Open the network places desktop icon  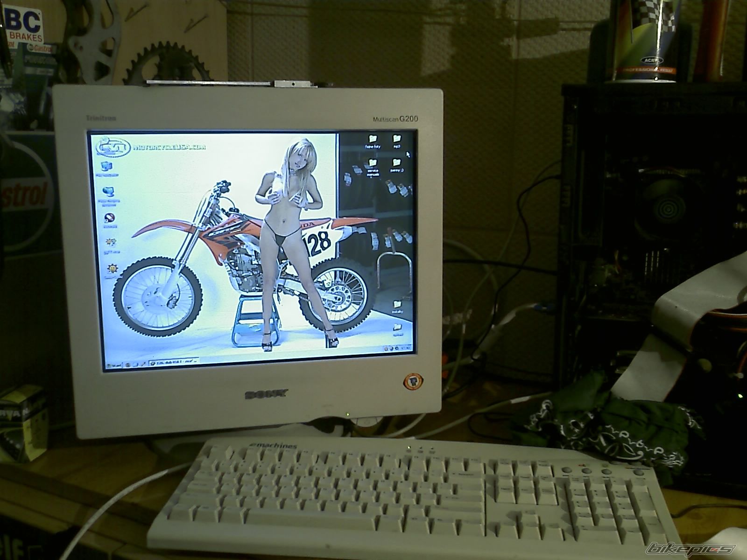click(109, 192)
